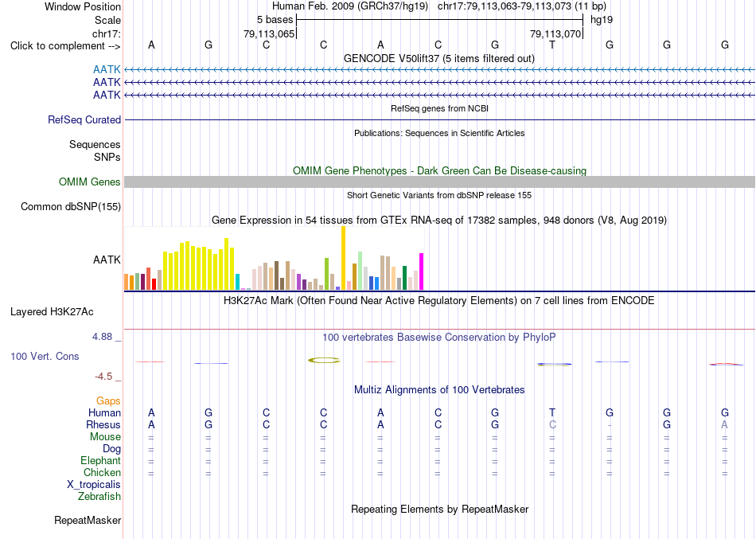Click the Window Position track label
756x539 pixels.
click(x=83, y=6)
